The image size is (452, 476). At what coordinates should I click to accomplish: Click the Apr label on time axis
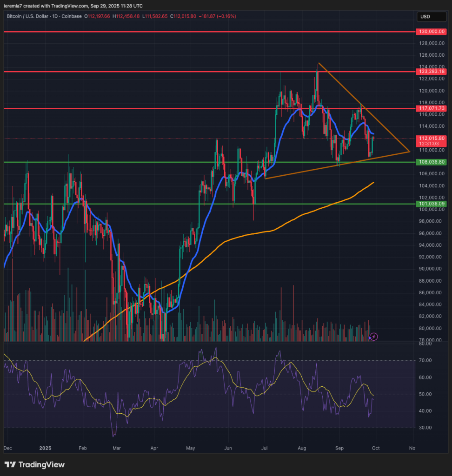(x=154, y=448)
